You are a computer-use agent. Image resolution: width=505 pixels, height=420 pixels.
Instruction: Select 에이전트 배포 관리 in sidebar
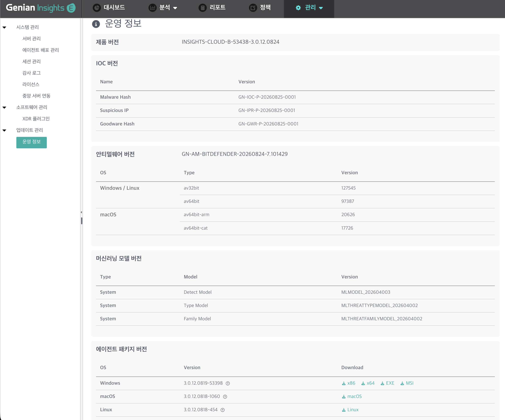tap(41, 50)
